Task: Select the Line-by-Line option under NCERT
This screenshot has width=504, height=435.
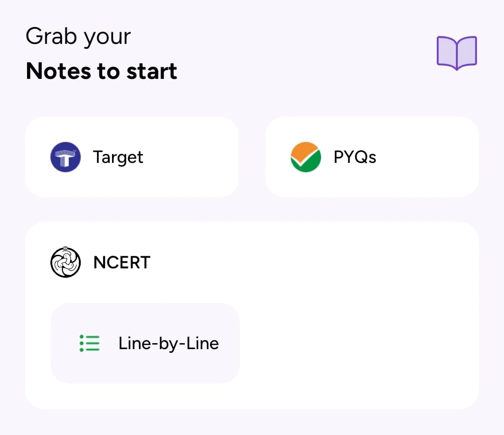Action: (x=145, y=343)
